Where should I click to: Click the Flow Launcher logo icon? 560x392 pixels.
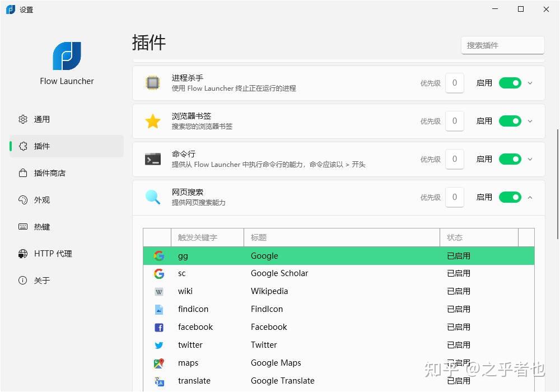67,56
